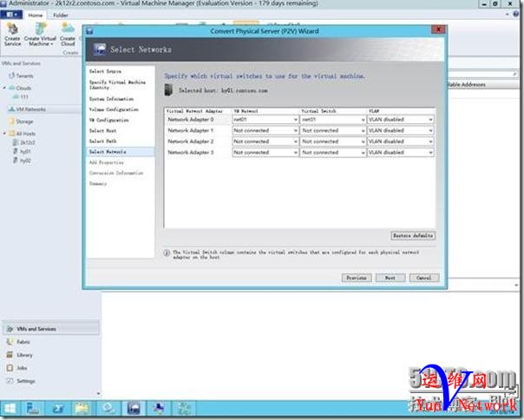Click the Network Adapter 0 row label
Viewport: 524px width, 420px height.
coord(191,120)
